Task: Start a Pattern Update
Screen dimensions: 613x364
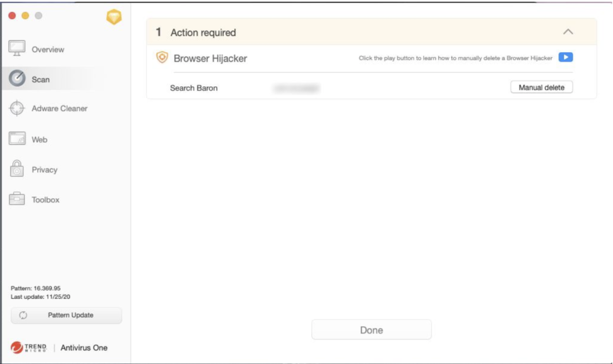Action: [x=66, y=316]
